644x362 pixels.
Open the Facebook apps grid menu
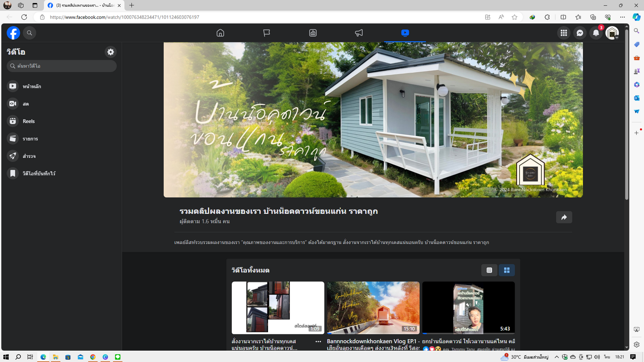pyautogui.click(x=563, y=33)
